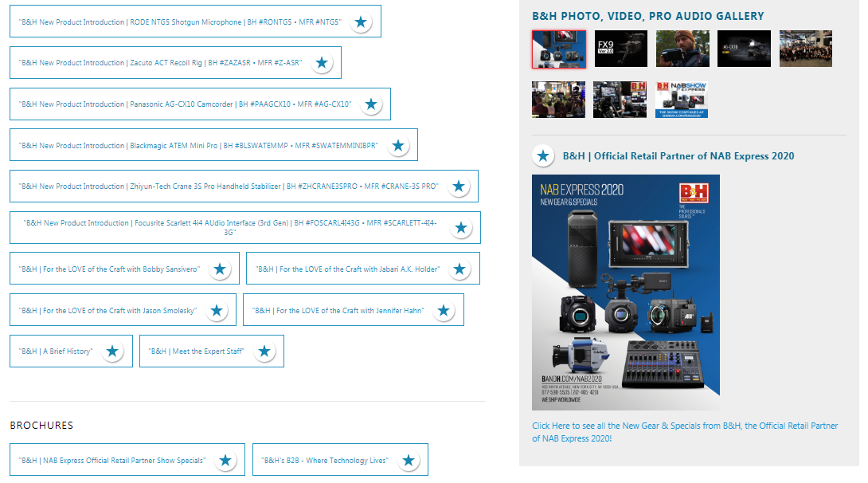868x483 pixels.
Task: Open NAB Express Show Specials brochure link
Action: coord(112,461)
